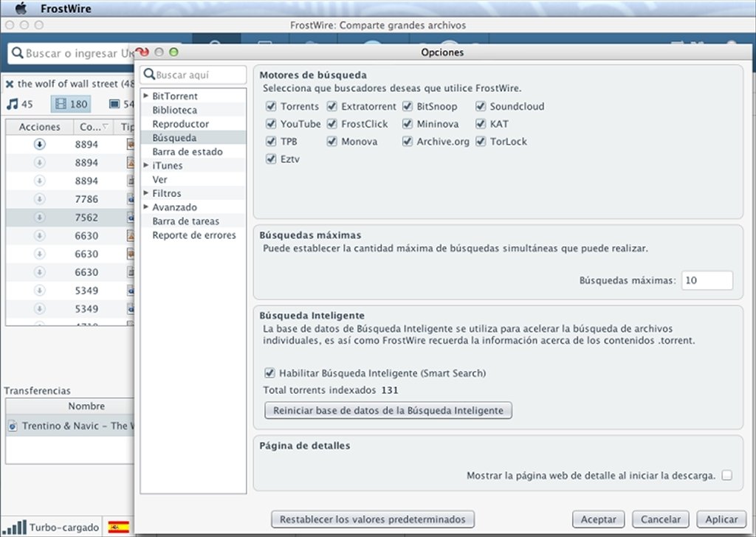
Task: Uncheck the Eztv search engine
Action: tap(271, 159)
